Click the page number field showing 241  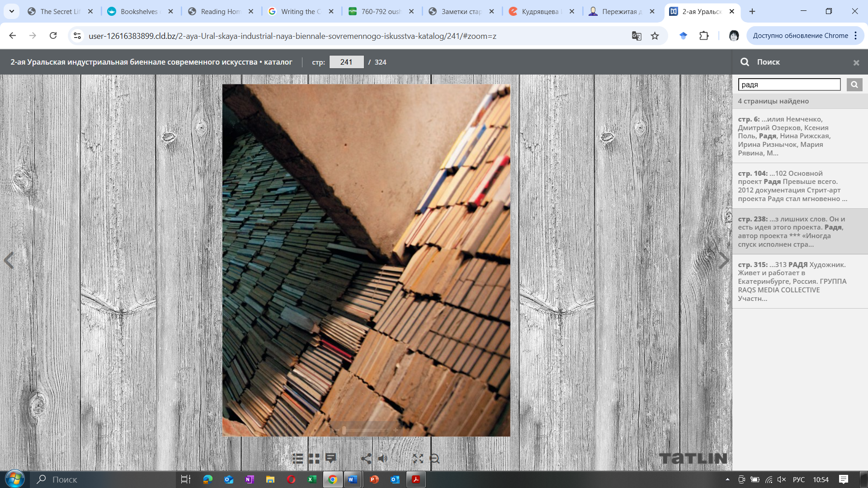(346, 62)
